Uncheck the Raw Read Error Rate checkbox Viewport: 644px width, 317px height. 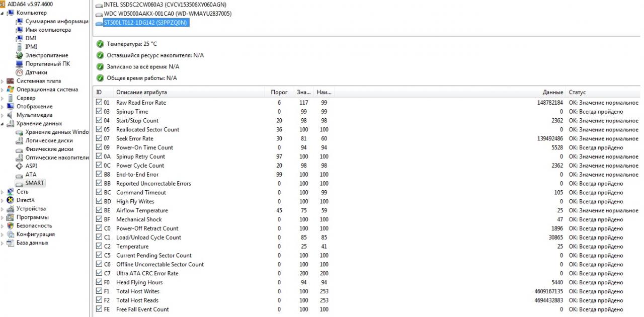[x=99, y=103]
